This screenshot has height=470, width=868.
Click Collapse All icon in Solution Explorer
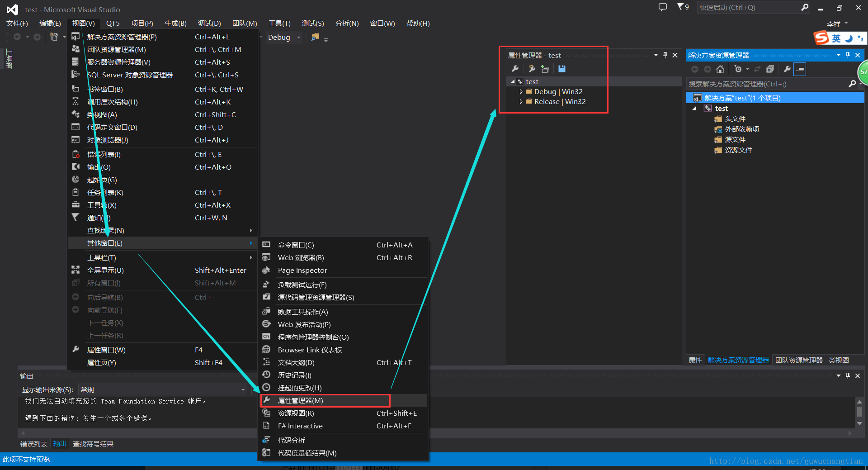click(770, 69)
